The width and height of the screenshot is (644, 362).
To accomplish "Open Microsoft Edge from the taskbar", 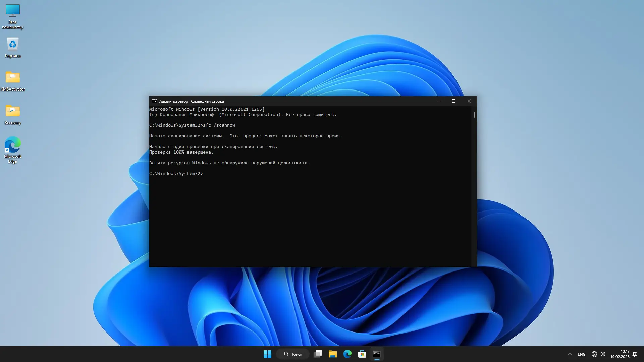I will 347,354.
